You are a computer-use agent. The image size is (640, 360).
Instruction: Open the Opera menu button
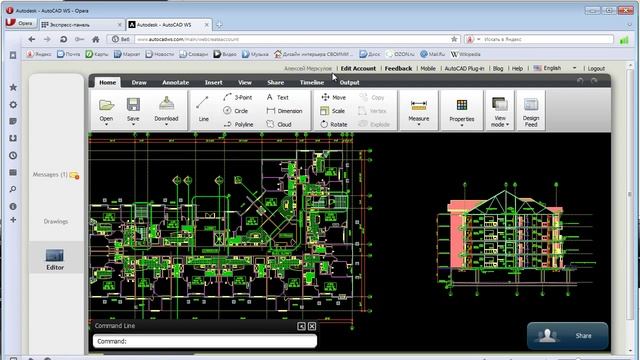[x=20, y=23]
